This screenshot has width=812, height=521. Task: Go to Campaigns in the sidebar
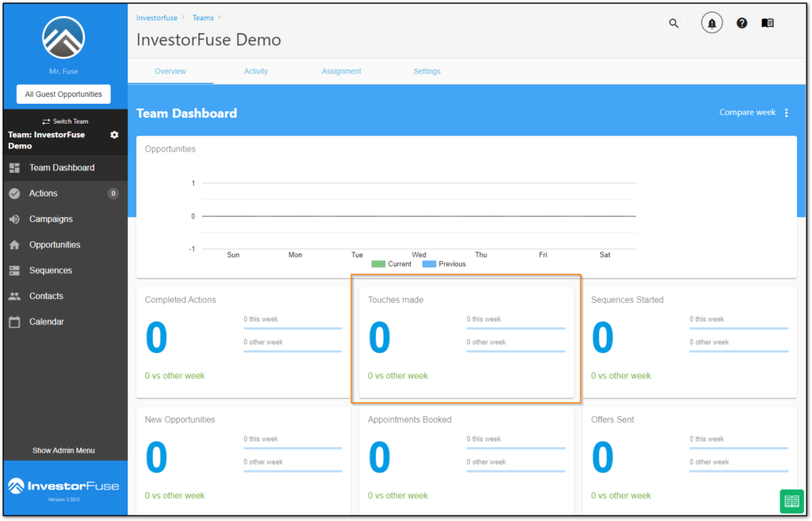click(66, 219)
